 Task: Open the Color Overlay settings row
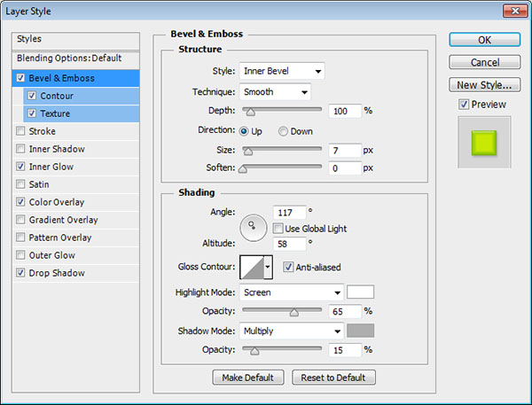(75, 202)
